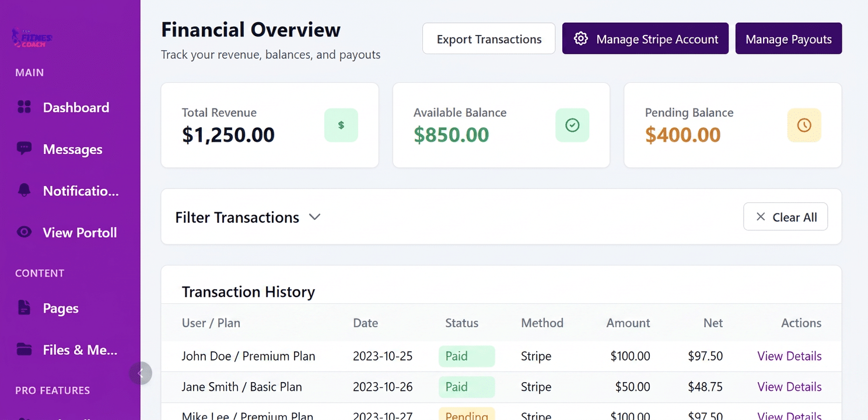Viewport: 868px width, 420px height.
Task: Click the clock icon on Pending Balance card
Action: pos(804,125)
